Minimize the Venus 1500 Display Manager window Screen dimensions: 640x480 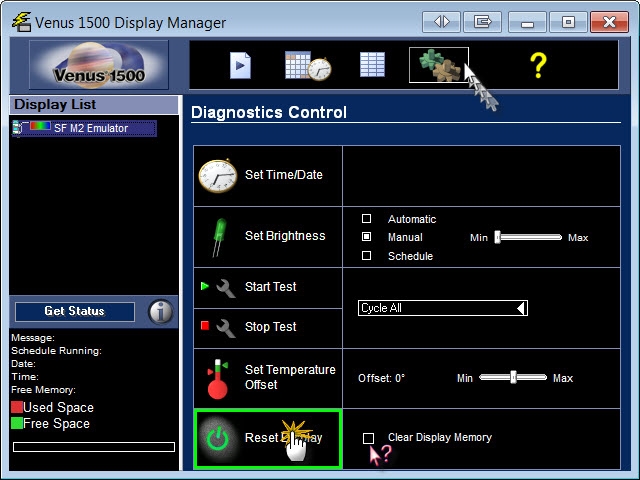(x=527, y=22)
